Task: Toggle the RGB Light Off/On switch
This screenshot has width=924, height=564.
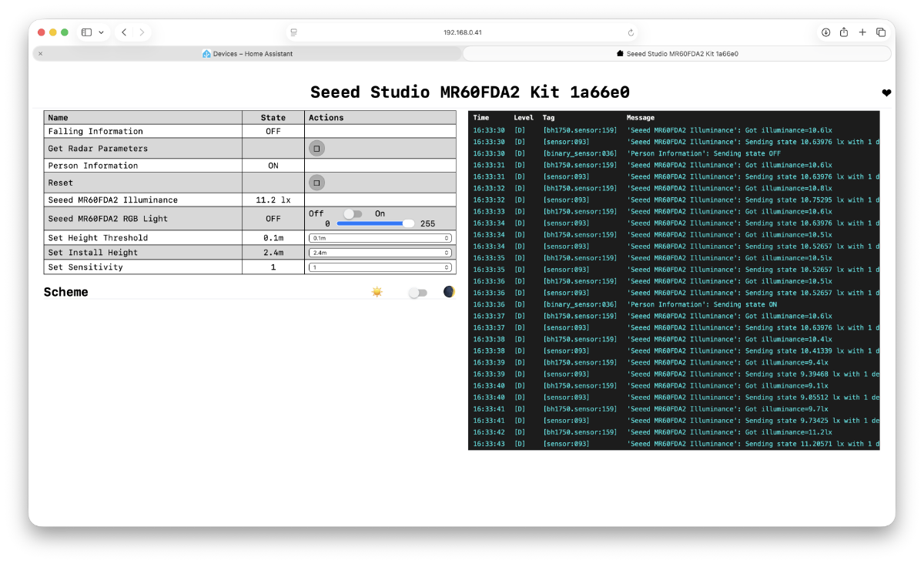Action: click(x=352, y=213)
